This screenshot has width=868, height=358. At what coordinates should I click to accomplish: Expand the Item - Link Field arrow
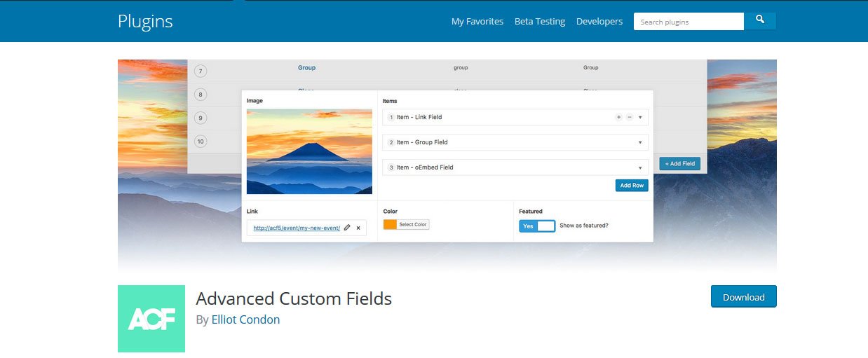pos(640,118)
